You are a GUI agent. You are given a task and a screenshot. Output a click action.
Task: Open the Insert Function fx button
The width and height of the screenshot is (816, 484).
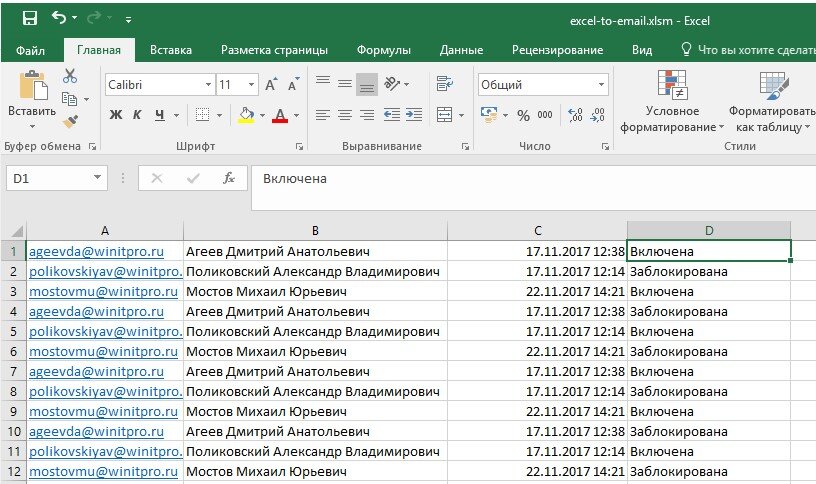(x=228, y=179)
